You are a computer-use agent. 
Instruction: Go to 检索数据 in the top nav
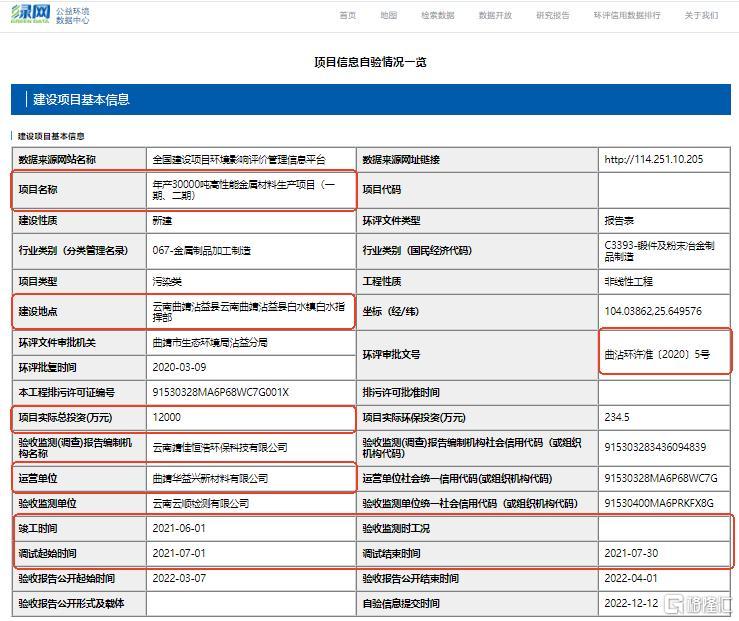438,15
